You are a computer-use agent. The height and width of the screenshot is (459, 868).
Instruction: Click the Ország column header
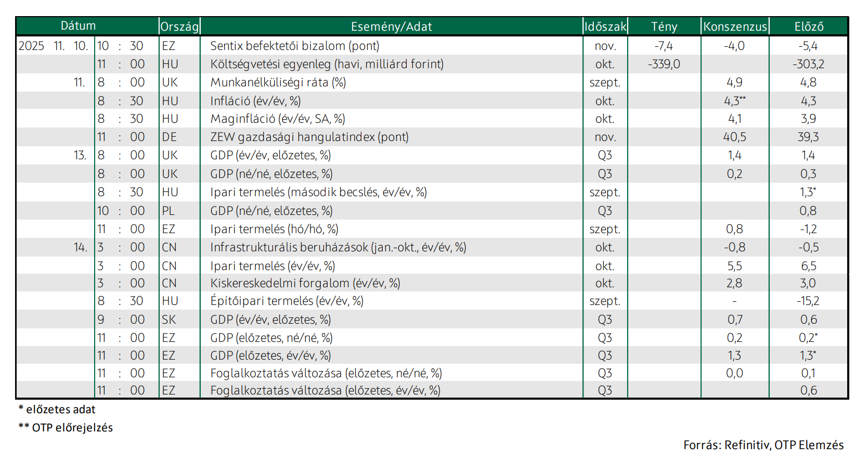click(x=179, y=27)
